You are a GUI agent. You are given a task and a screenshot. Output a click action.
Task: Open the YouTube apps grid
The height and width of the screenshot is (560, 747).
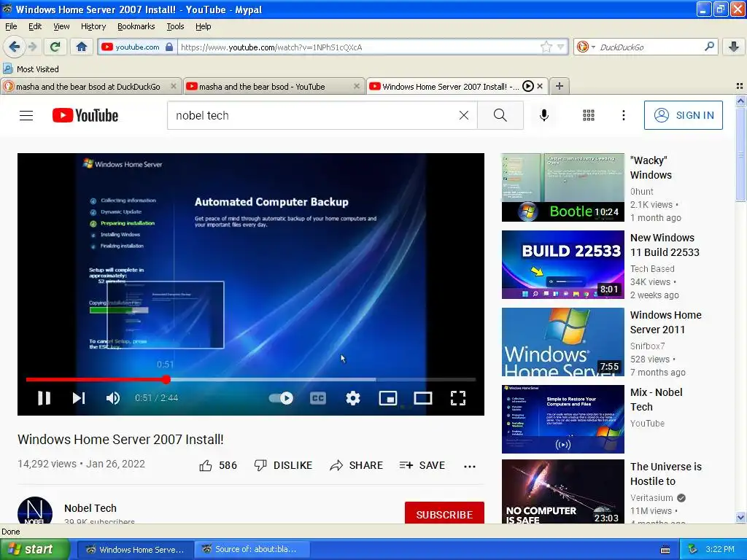point(589,115)
